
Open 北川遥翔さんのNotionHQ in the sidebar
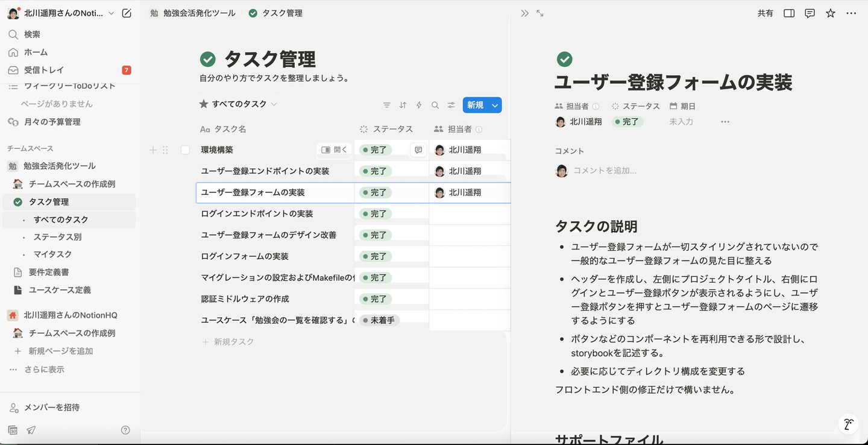pyautogui.click(x=69, y=315)
